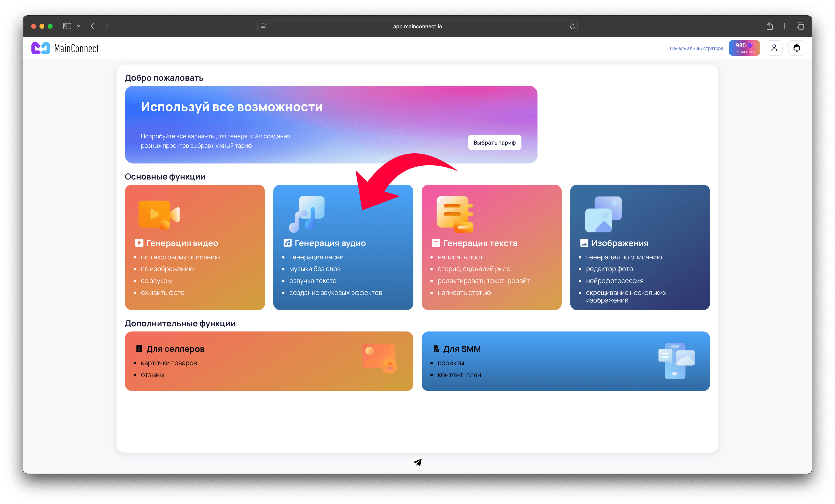
Task: Toggle the Safari sidebar panel
Action: (x=67, y=26)
